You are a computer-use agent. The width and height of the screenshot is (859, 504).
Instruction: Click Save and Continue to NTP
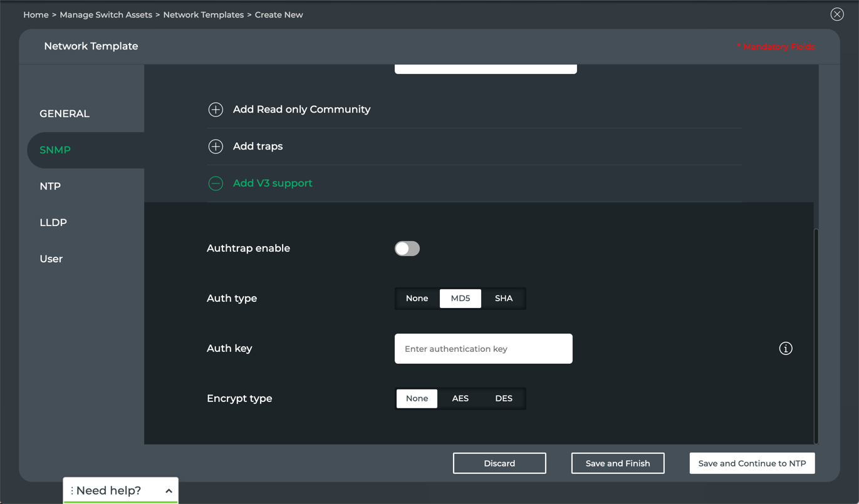[752, 463]
